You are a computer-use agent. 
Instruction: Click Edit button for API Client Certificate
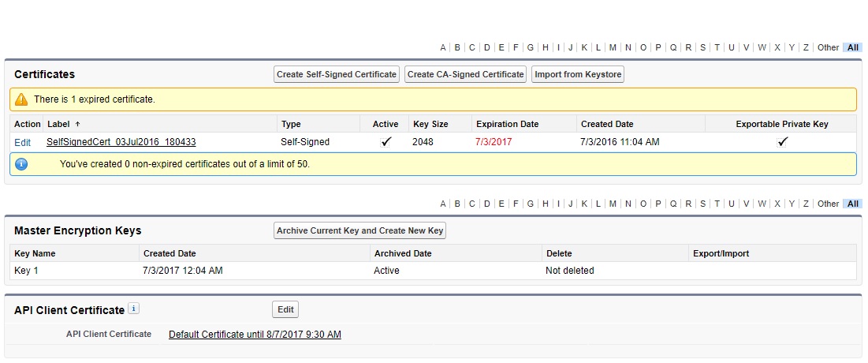click(285, 309)
